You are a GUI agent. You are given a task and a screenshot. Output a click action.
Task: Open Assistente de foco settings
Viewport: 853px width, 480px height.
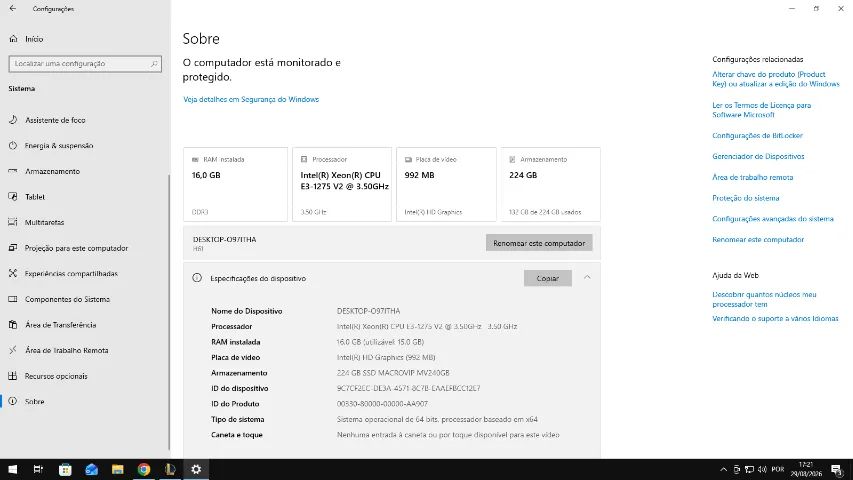tap(55, 120)
